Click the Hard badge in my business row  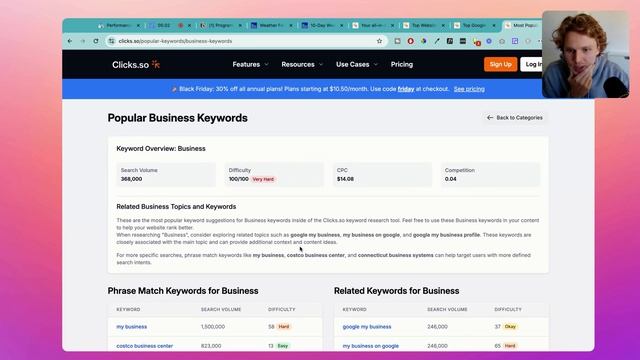(284, 327)
